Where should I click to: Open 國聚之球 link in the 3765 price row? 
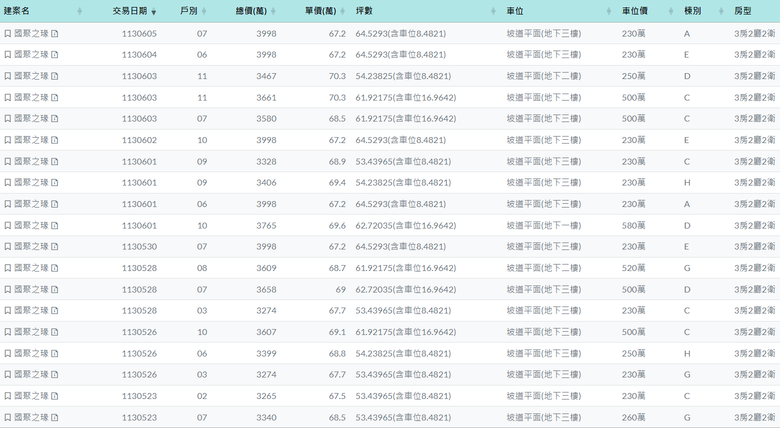31,225
